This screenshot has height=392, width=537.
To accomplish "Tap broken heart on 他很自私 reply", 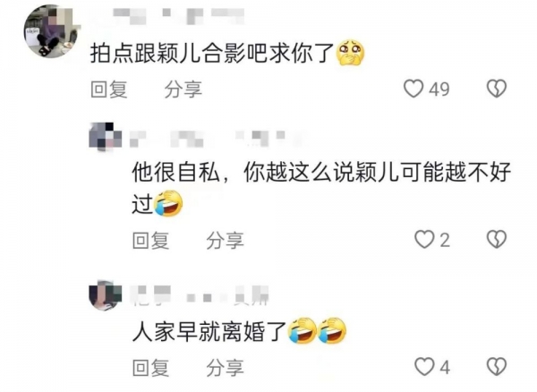I will [x=497, y=239].
